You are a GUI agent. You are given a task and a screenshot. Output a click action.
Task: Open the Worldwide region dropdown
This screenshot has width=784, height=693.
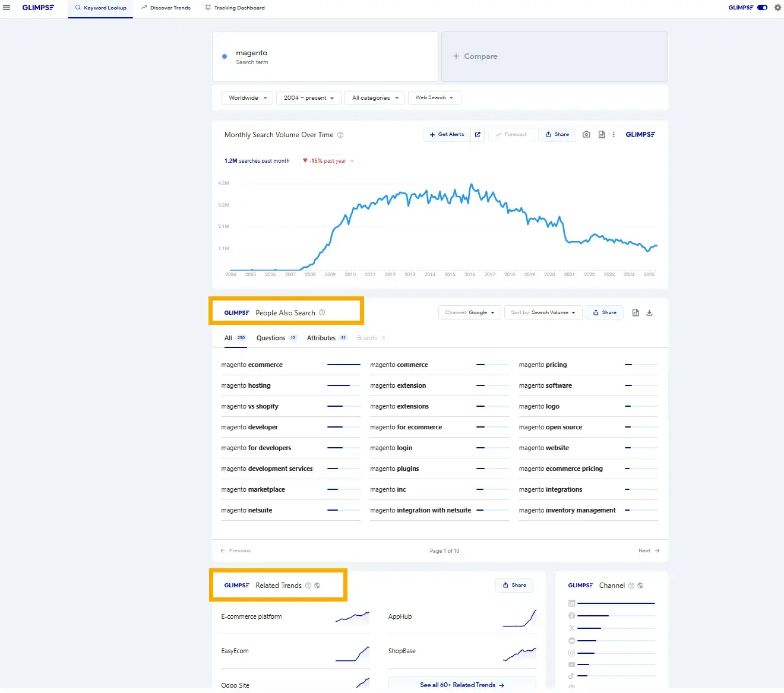pos(247,97)
